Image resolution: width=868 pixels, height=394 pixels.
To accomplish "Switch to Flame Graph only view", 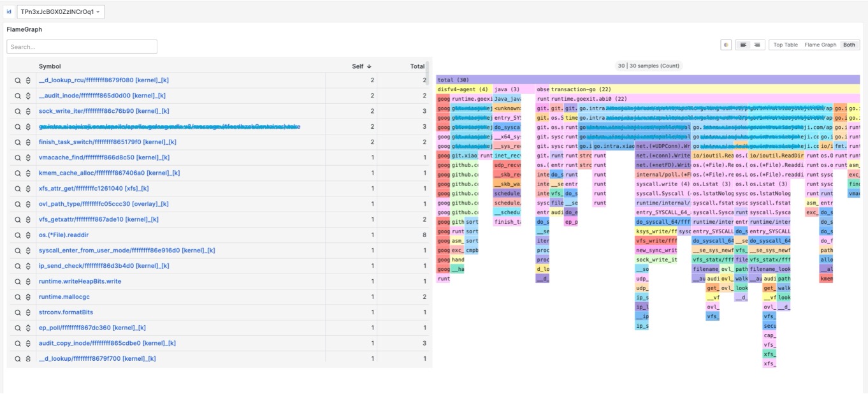I will point(820,45).
